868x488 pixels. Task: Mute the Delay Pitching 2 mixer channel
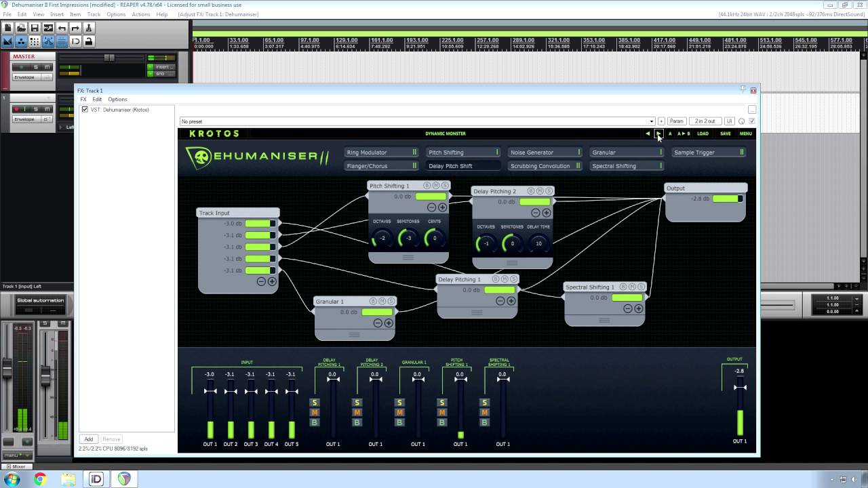point(357,412)
